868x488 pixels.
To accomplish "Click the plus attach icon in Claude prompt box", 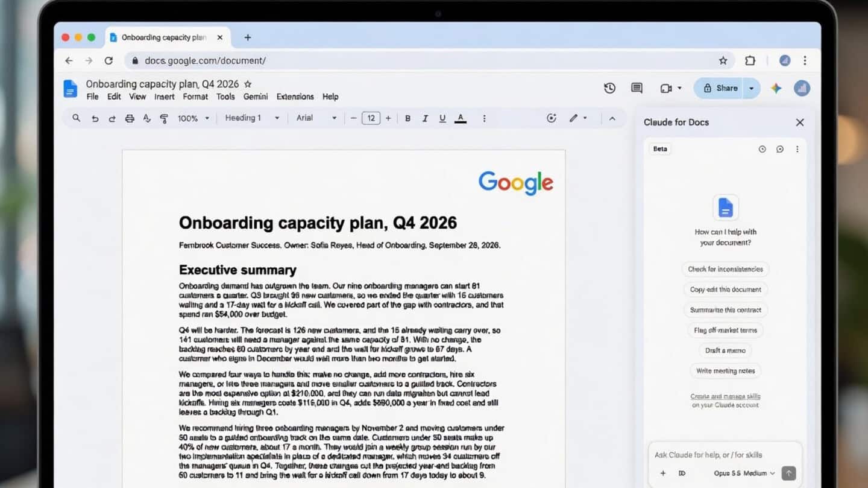I will pyautogui.click(x=663, y=474).
